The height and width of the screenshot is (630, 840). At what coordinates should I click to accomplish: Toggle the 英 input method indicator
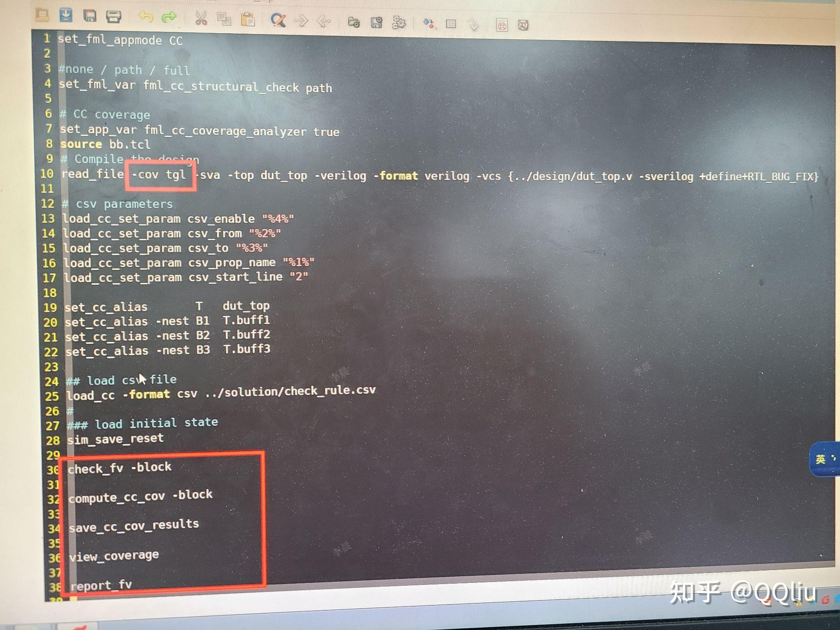(x=820, y=459)
